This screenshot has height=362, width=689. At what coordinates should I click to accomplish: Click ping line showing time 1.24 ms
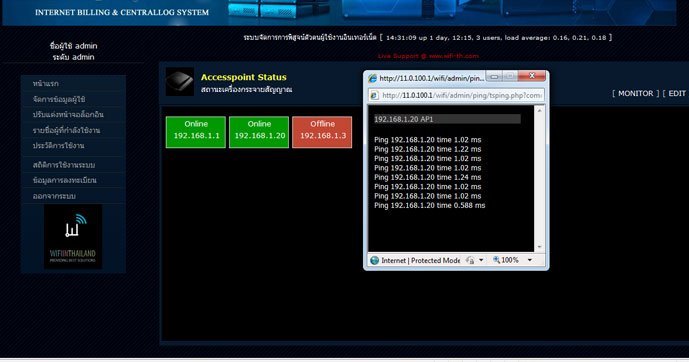tap(428, 177)
